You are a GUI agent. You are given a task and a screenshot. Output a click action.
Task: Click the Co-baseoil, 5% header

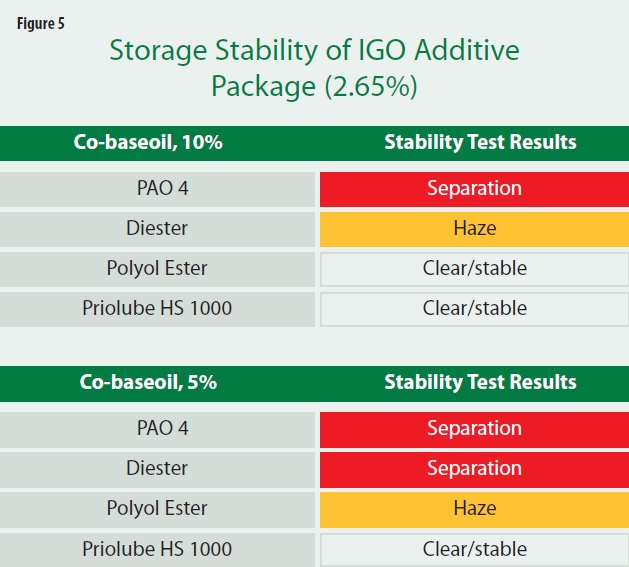point(148,382)
